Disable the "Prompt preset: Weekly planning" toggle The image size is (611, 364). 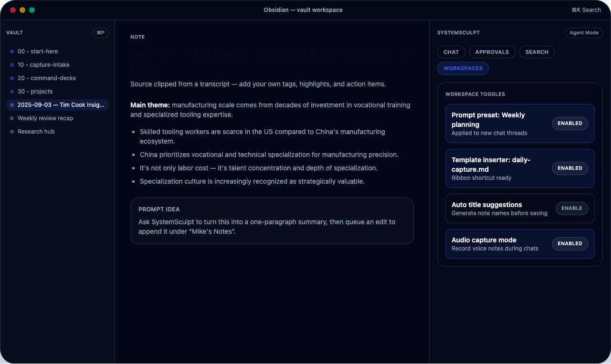tap(569, 123)
